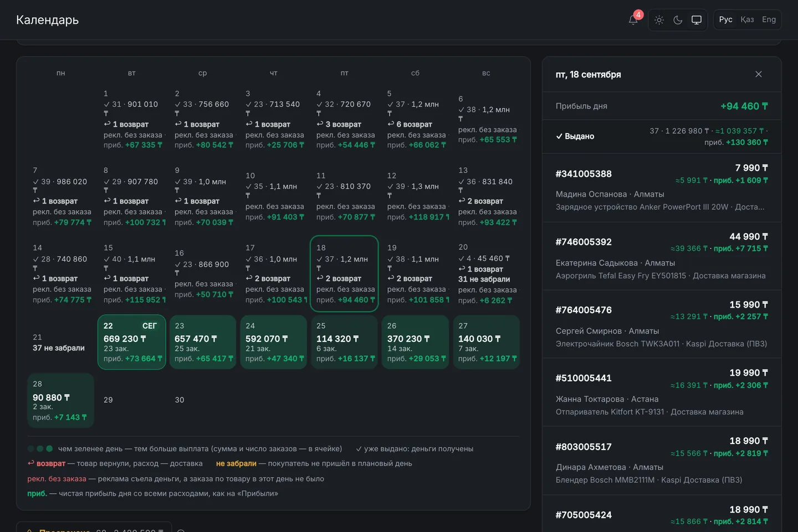
Task: Switch language to Рус
Action: pos(726,19)
